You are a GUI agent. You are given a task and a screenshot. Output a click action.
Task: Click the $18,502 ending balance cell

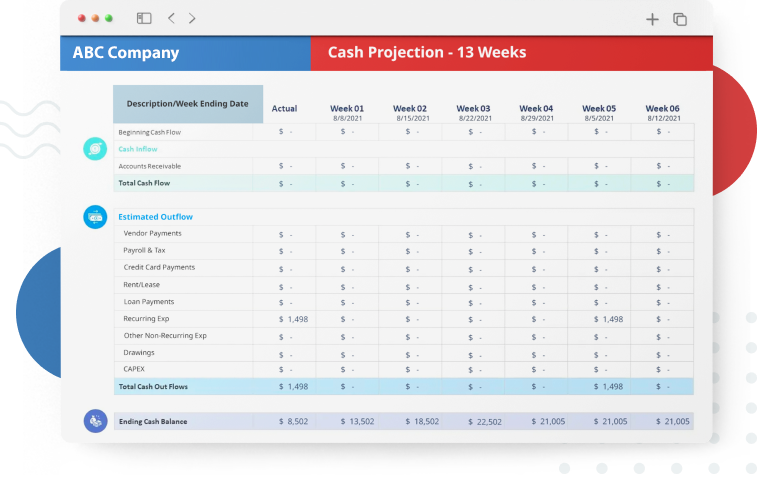point(422,422)
